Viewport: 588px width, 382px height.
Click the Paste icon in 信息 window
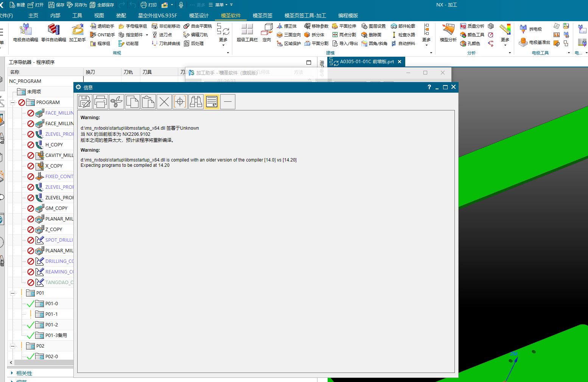point(148,102)
